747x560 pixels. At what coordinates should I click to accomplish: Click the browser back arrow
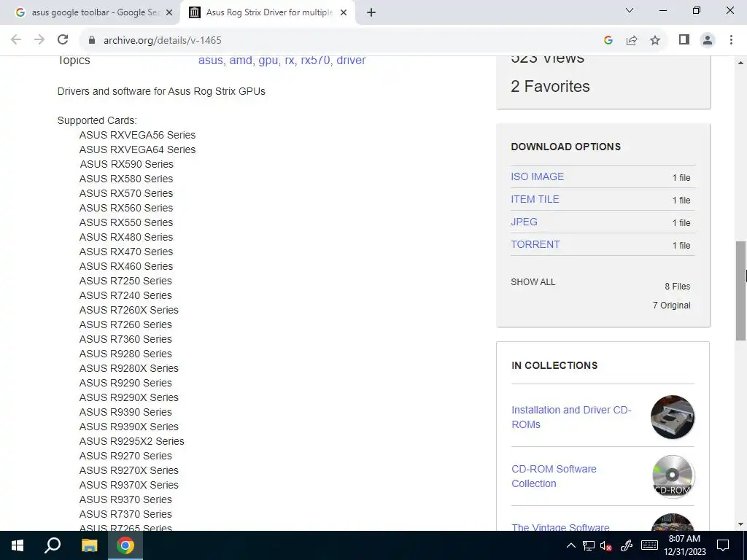(x=16, y=40)
